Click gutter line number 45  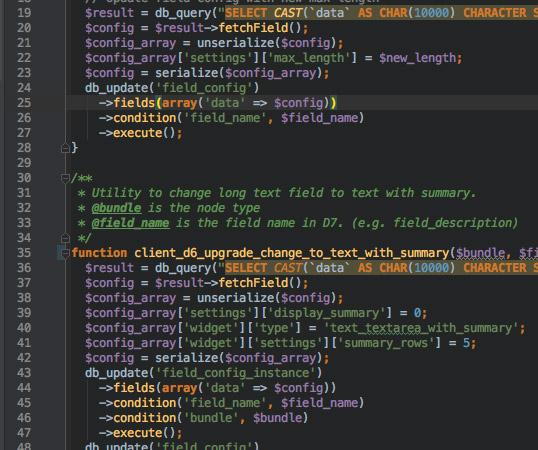click(x=24, y=403)
